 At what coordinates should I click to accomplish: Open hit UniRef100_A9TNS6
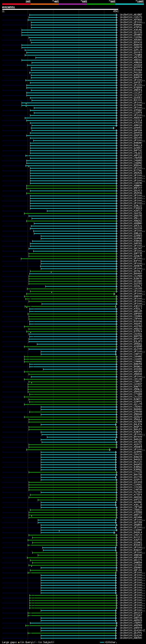point(131,20)
